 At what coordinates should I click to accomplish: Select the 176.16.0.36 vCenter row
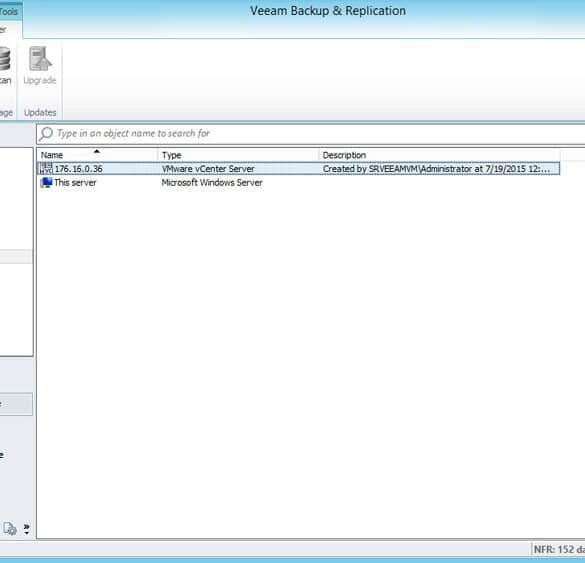298,169
